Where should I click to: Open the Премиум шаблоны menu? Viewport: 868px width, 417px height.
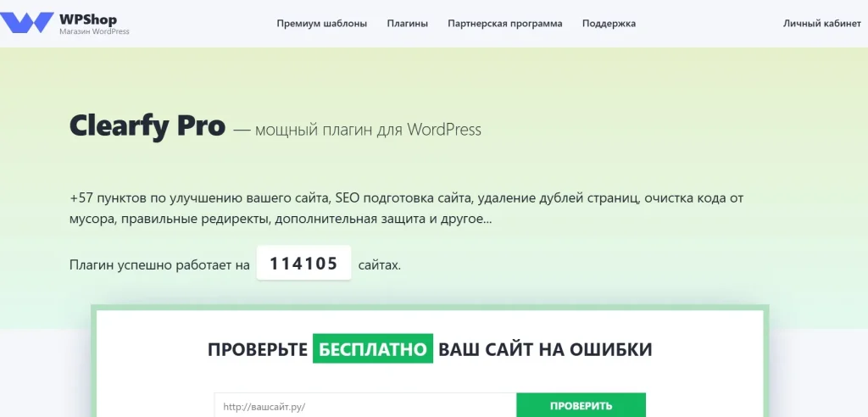click(321, 23)
